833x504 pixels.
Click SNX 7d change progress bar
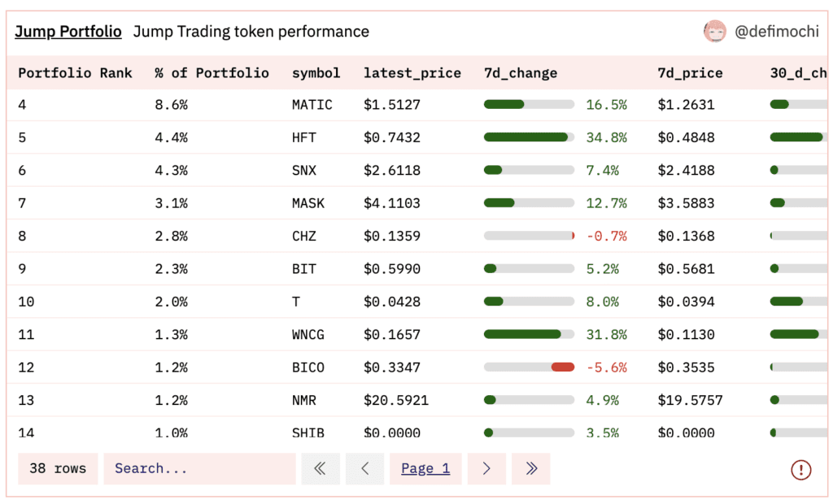point(529,171)
